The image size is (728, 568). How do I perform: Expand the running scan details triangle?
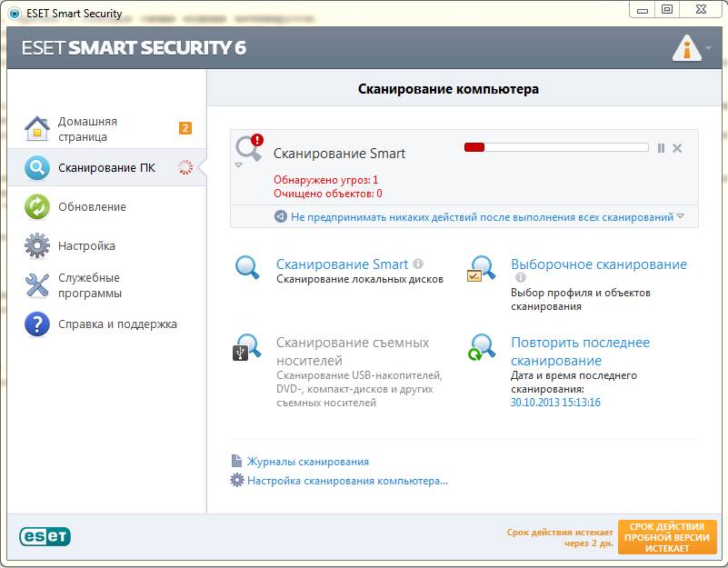point(239,165)
